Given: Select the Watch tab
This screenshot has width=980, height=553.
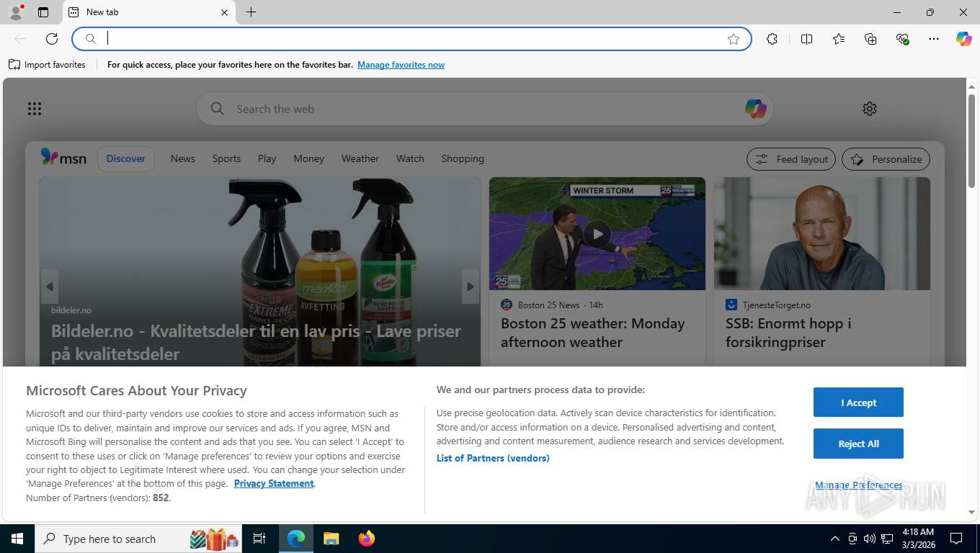Looking at the screenshot, I should 410,158.
